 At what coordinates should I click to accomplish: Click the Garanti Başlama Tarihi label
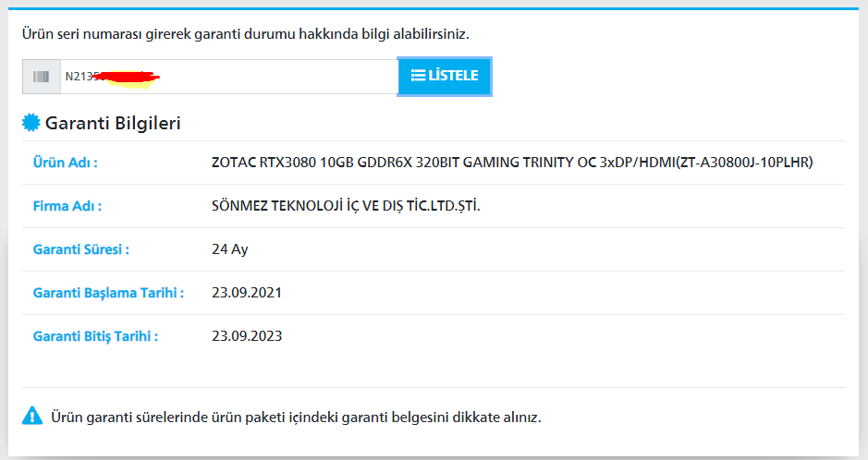pyautogui.click(x=108, y=293)
